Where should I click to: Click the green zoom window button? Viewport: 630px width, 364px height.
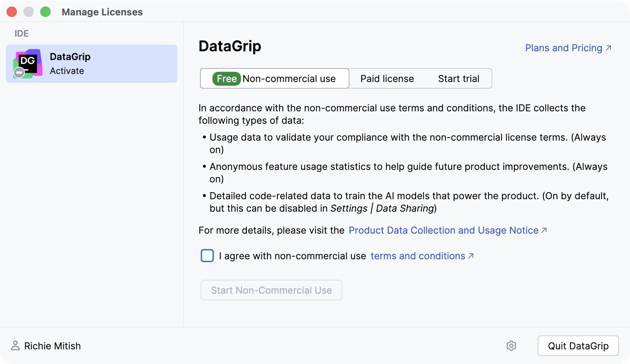(45, 12)
